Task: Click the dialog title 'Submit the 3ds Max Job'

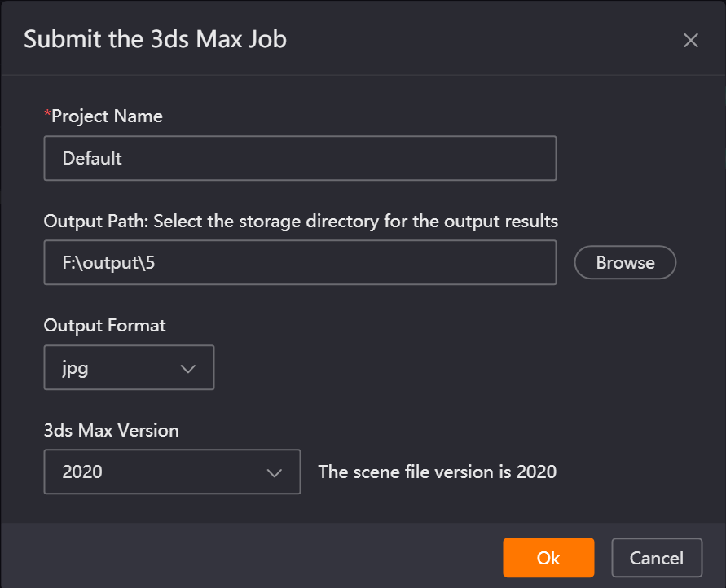Action: (x=155, y=39)
